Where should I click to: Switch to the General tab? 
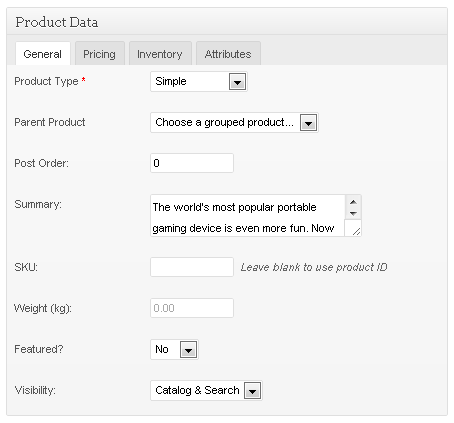[x=43, y=54]
